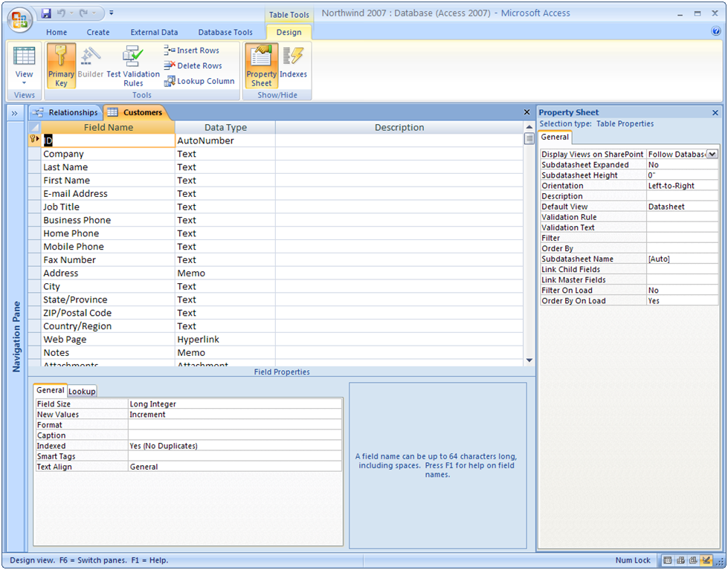Click the Company field name cell
Image resolution: width=728 pixels, height=570 pixels.
pyautogui.click(x=108, y=154)
